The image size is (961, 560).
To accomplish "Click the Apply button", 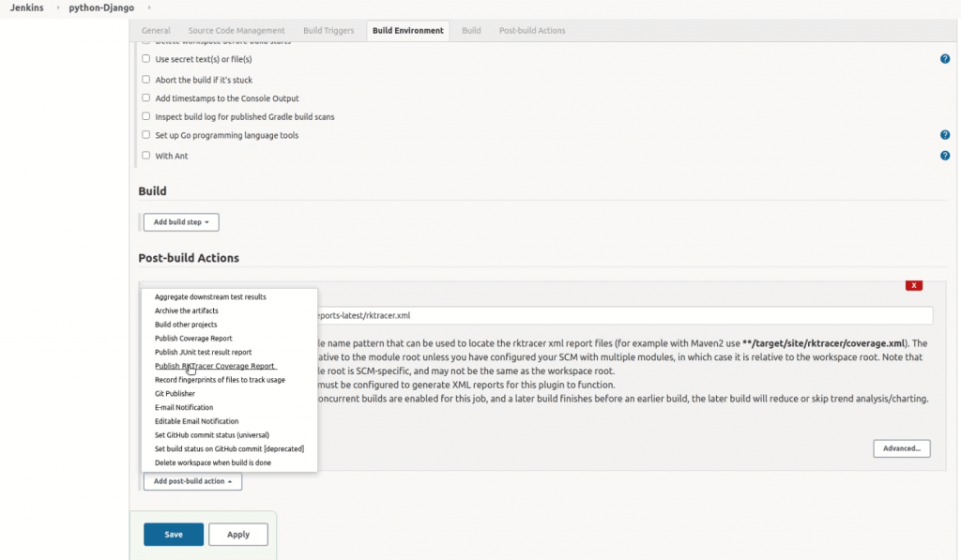I will pyautogui.click(x=237, y=535).
